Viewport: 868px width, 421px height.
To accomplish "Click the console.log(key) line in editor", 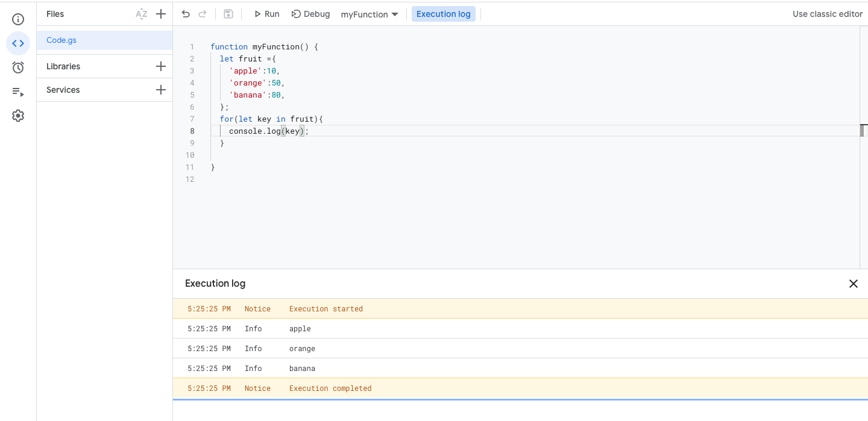I will point(268,131).
